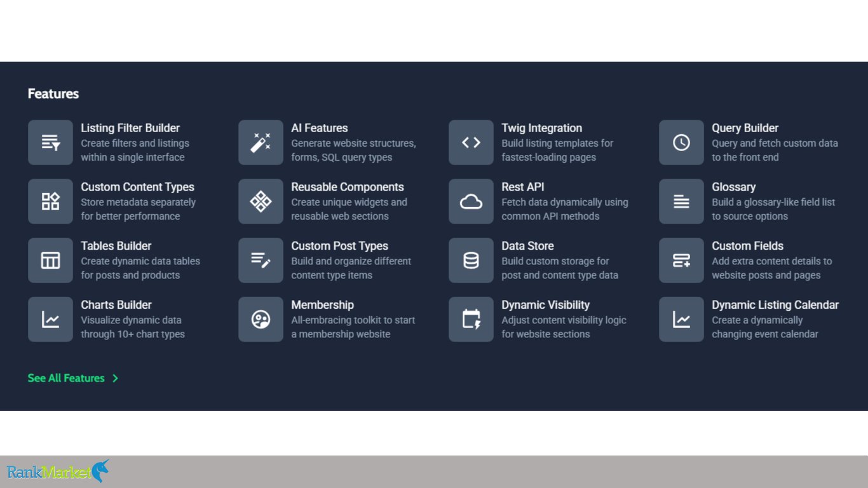Click text 'Add extra content details to website posts and pages'

click(x=772, y=269)
